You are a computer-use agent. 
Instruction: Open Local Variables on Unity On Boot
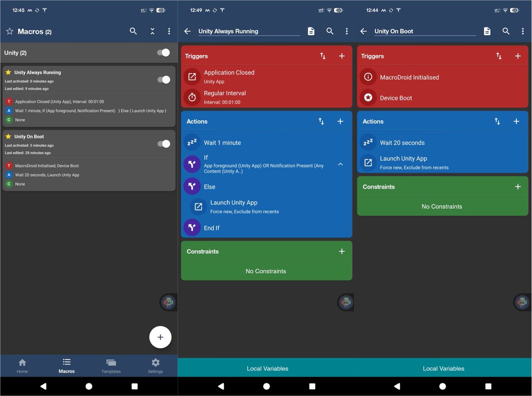(x=443, y=368)
